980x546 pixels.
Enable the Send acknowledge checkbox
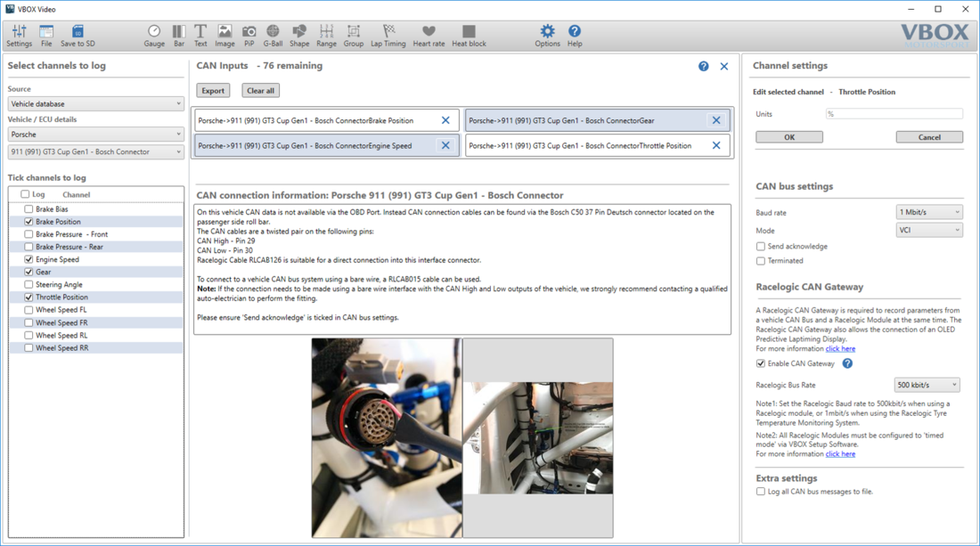click(761, 247)
